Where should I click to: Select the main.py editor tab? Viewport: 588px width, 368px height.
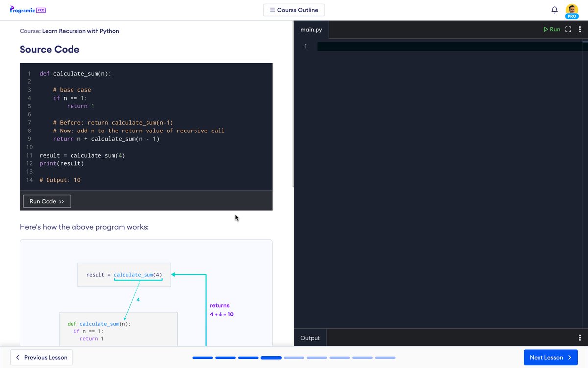tap(312, 29)
